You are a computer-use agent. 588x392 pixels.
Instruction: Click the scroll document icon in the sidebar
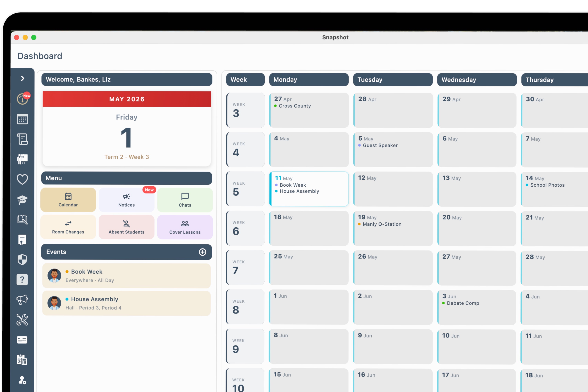pos(23,139)
